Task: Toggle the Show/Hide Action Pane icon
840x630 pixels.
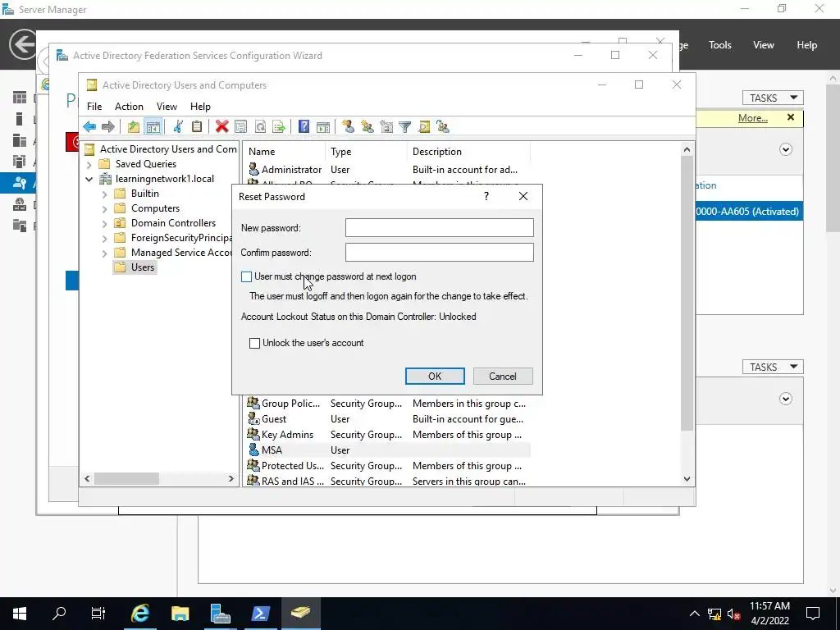Action: click(323, 127)
